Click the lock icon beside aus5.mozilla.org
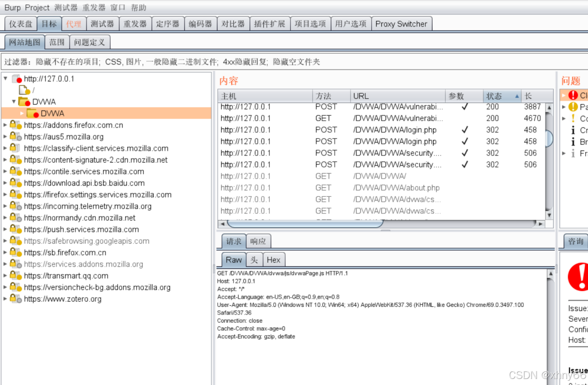This screenshot has height=385, width=588. pyautogui.click(x=16, y=137)
